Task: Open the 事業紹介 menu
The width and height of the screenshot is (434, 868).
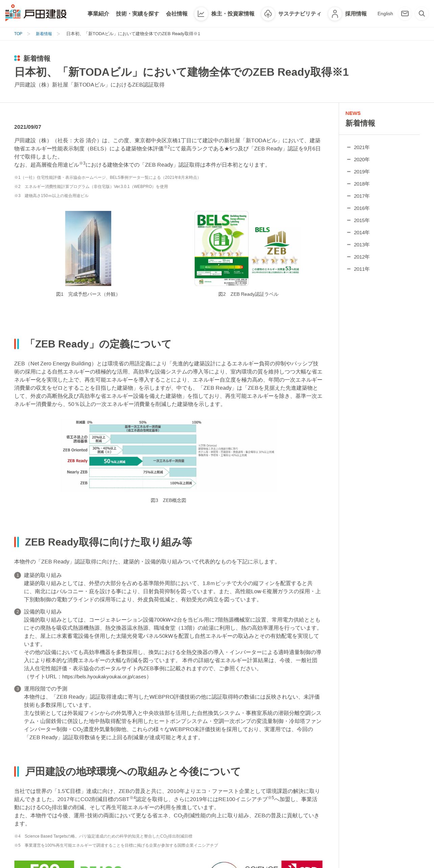Action: 98,14
